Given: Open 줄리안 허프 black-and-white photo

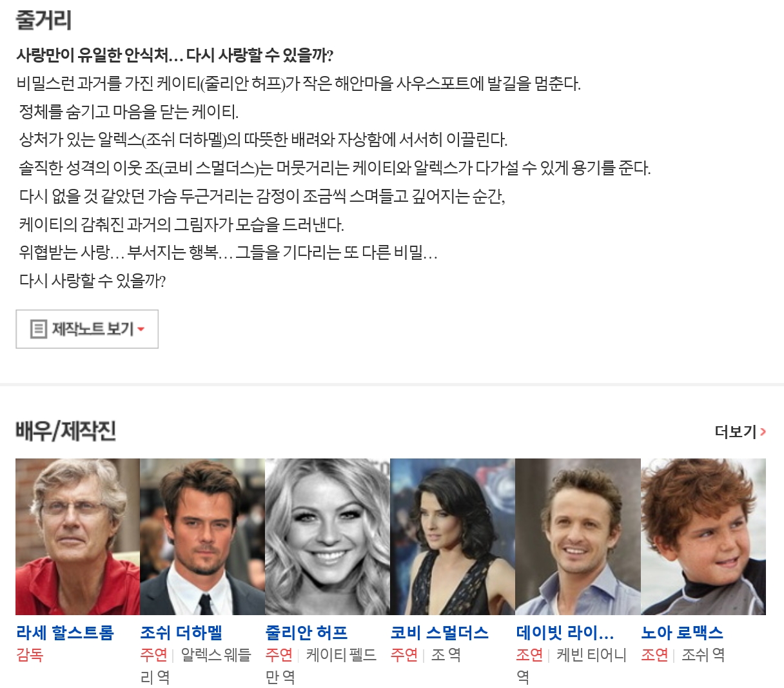Looking at the screenshot, I should pos(328,536).
